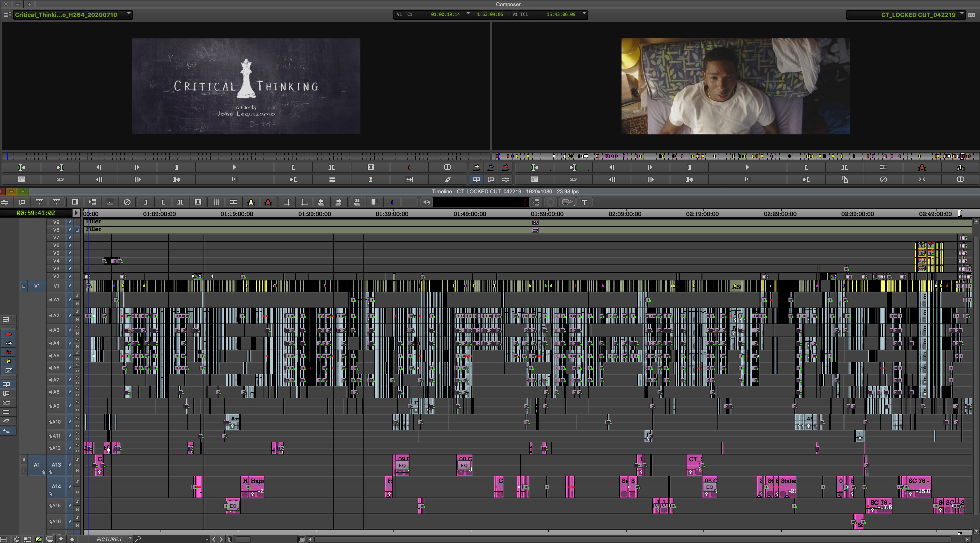Click the blue arrow edit button

coord(491,168)
